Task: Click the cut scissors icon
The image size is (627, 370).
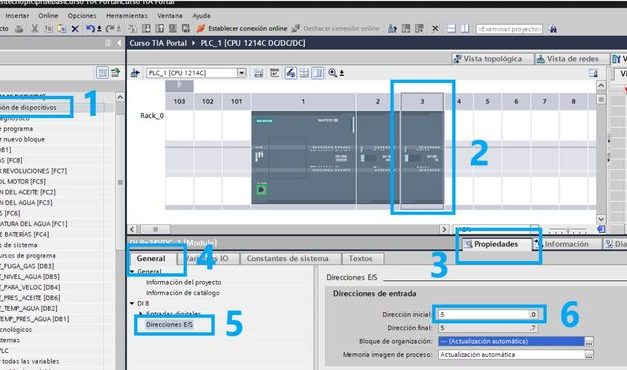Action: [35, 29]
